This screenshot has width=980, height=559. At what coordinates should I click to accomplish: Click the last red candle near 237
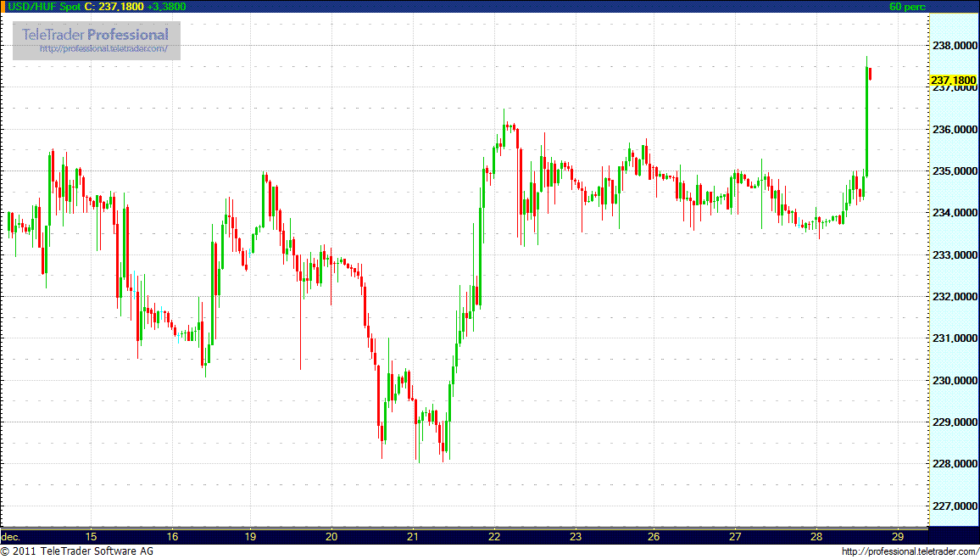(x=871, y=75)
